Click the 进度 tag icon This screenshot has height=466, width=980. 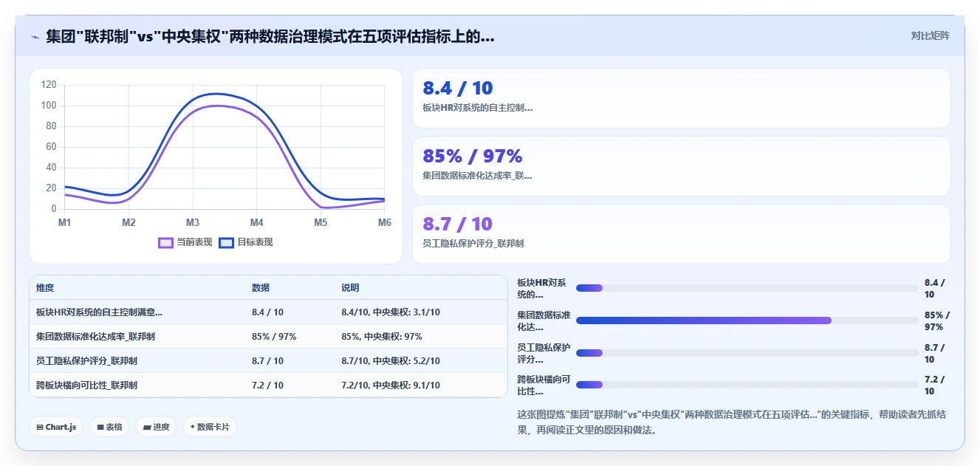click(147, 427)
